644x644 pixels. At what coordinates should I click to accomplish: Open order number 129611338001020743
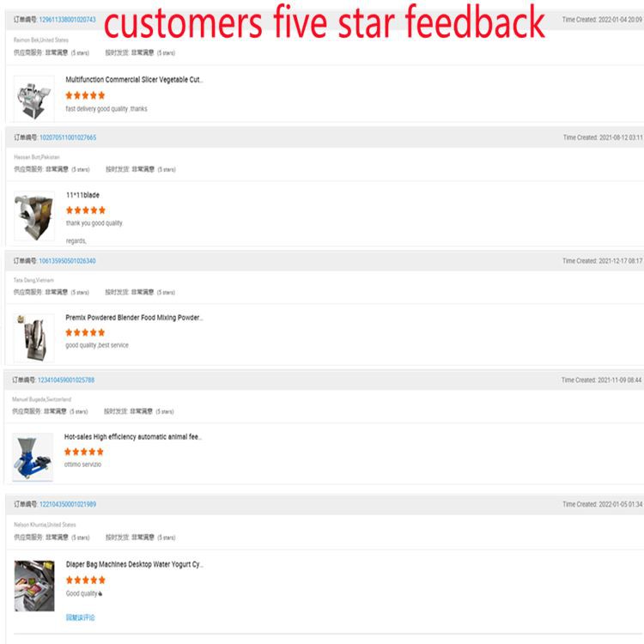tap(68, 20)
